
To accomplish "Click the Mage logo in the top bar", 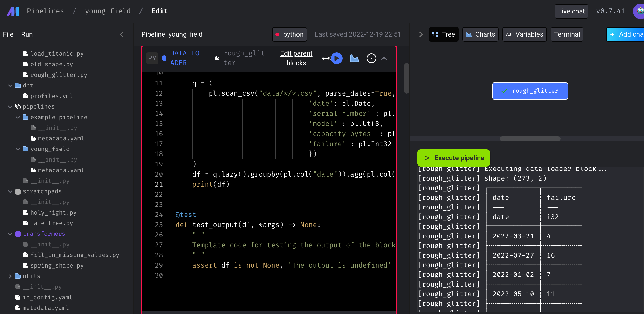I will (x=13, y=11).
